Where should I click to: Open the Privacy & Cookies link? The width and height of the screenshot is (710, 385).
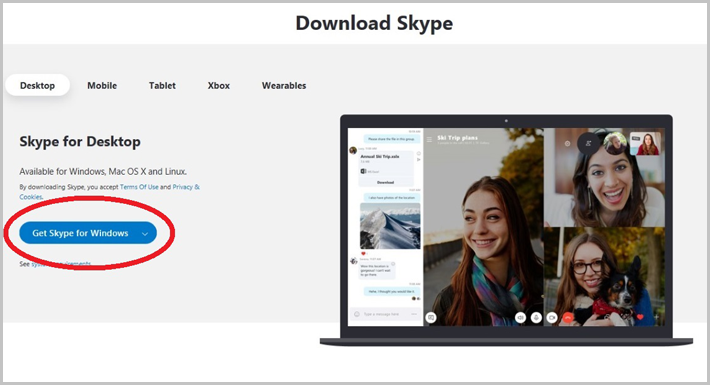tap(186, 187)
